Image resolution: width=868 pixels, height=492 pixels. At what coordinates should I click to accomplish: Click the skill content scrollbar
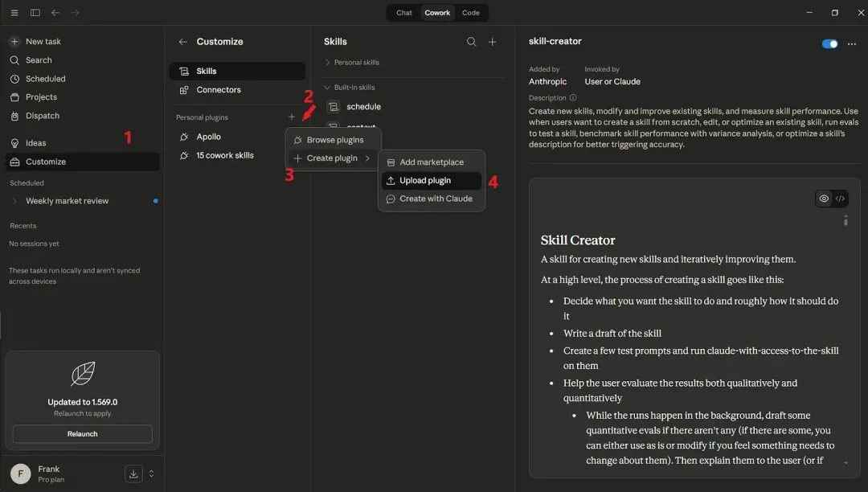coord(845,221)
